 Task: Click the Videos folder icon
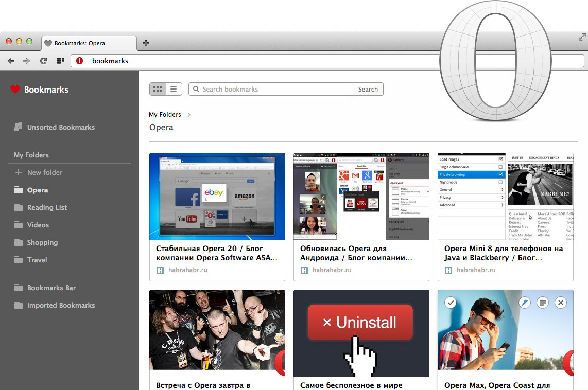[x=19, y=225]
